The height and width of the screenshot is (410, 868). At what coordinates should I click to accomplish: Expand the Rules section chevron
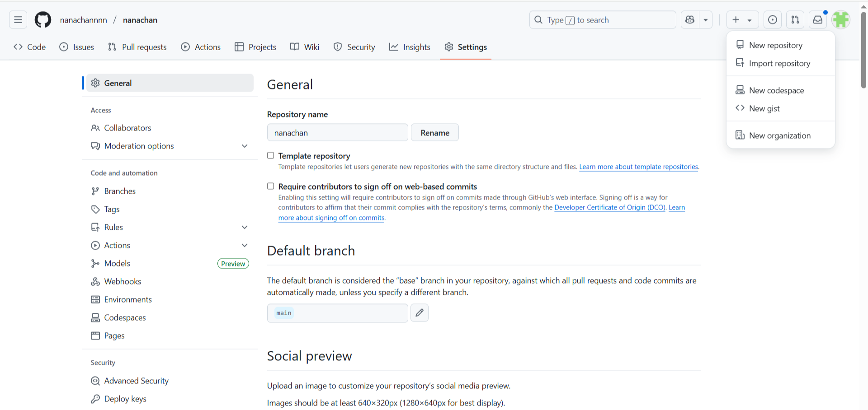pyautogui.click(x=245, y=228)
